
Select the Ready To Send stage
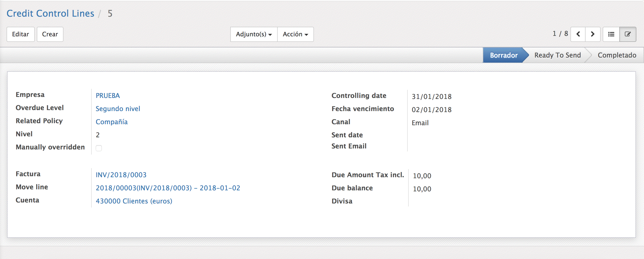tap(557, 55)
